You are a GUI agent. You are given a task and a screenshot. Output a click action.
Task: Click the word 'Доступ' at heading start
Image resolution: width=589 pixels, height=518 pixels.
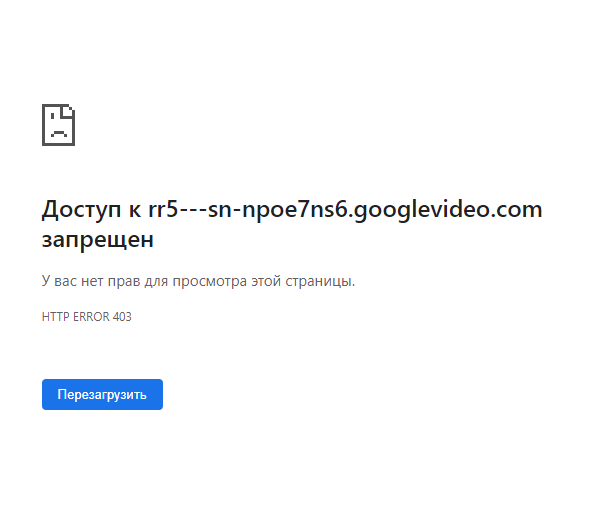click(81, 209)
